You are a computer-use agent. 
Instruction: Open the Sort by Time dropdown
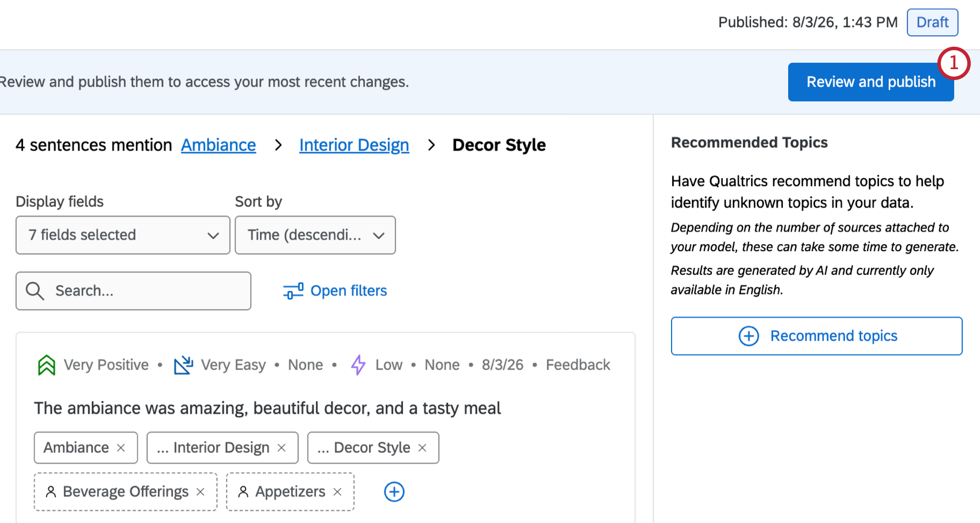(315, 235)
